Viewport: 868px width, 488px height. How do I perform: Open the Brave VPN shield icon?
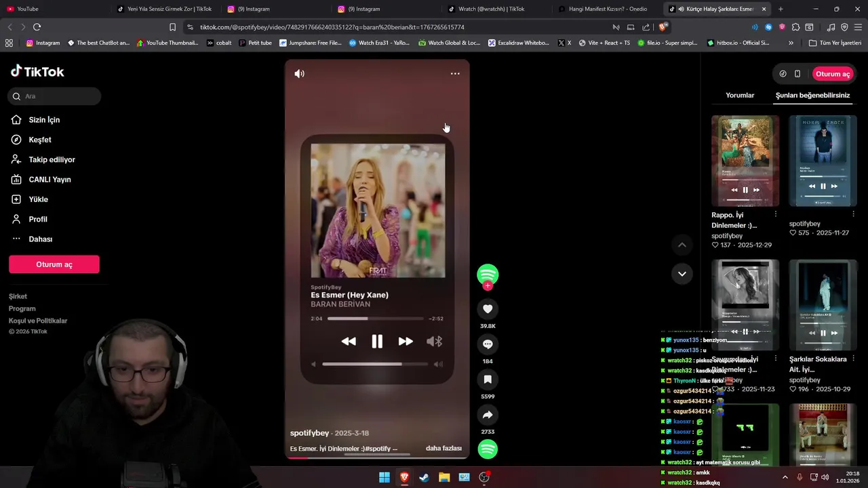[x=844, y=27]
